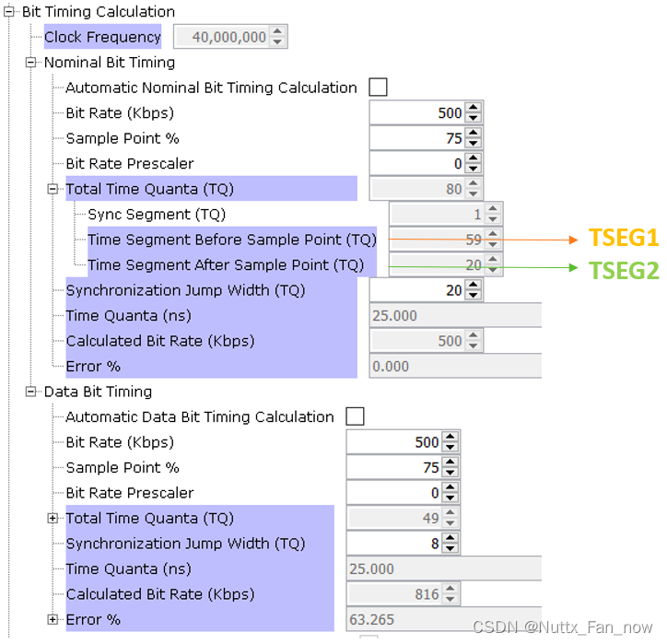Viewport: 667px width, 644px height.
Task: Decrease Data Bit Rate (Kbps) down arrow
Action: pos(451,447)
